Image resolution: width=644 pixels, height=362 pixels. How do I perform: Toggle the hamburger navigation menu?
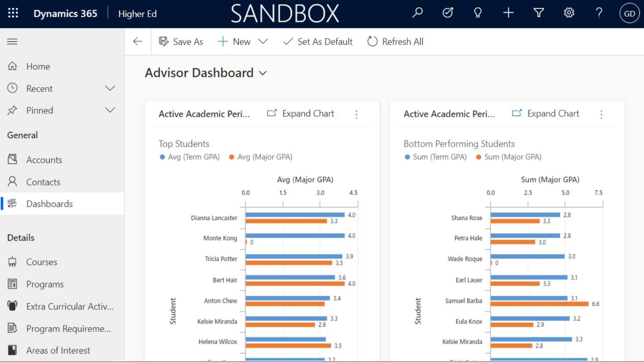click(12, 42)
